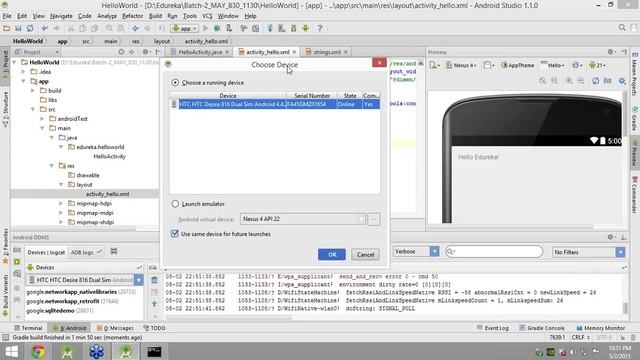Select Choose a running device radio
640x360 pixels.
(x=175, y=82)
